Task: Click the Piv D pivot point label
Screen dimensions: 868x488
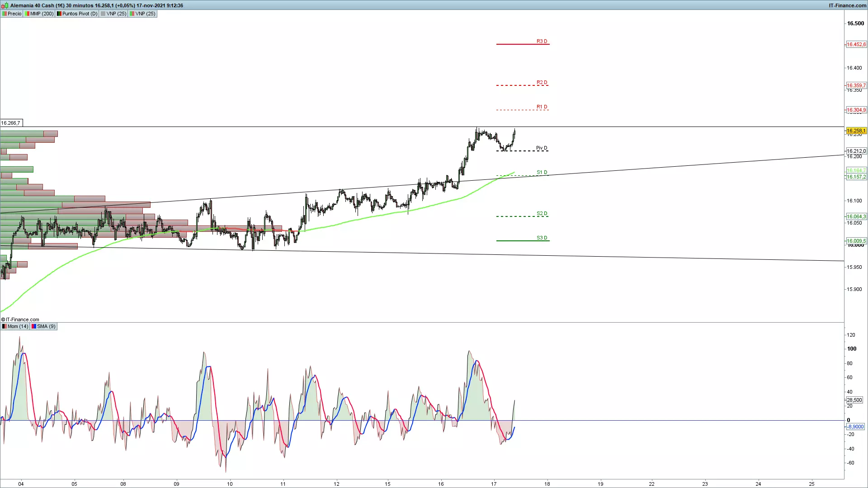Action: coord(542,148)
